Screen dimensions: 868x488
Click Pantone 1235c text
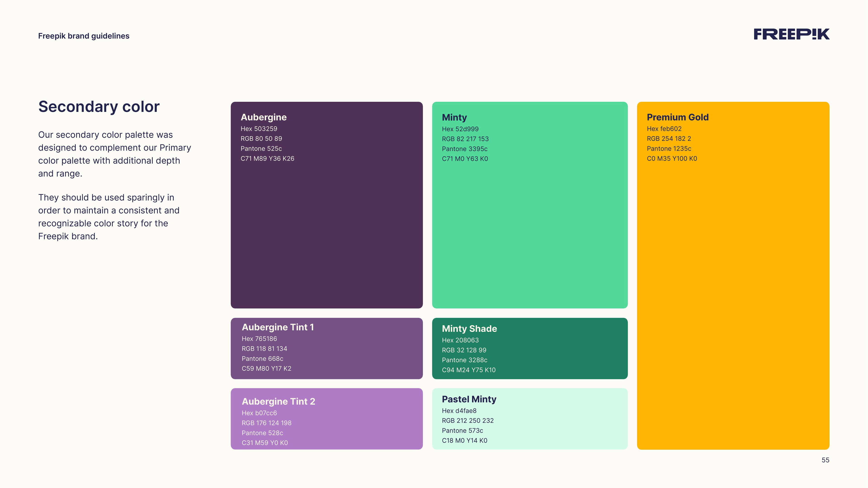tap(669, 149)
